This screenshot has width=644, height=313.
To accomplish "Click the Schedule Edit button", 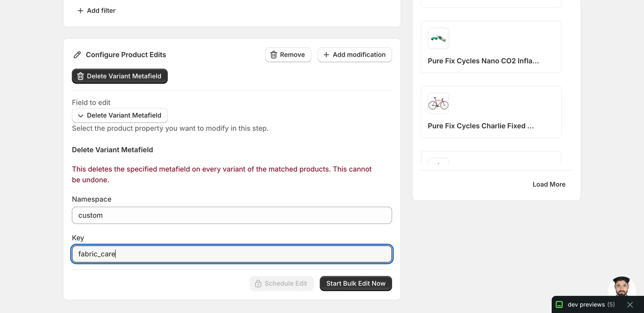I will point(281,284).
